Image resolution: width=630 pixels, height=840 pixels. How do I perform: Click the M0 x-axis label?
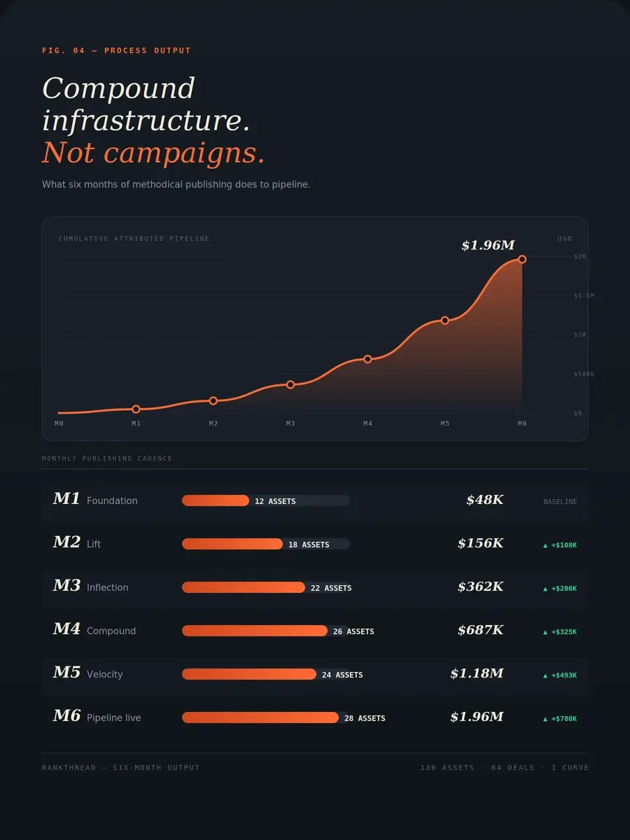click(x=59, y=423)
